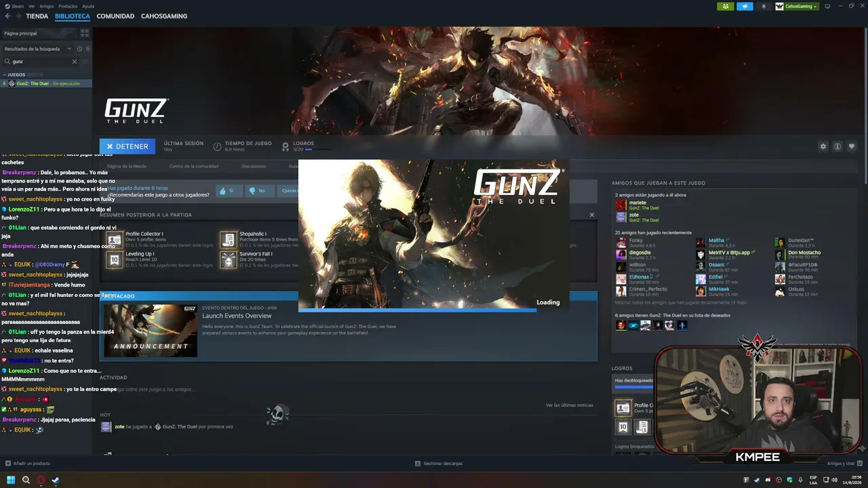The height and width of the screenshot is (488, 868).
Task: Open Maltha's friend entry
Action: pos(716,243)
